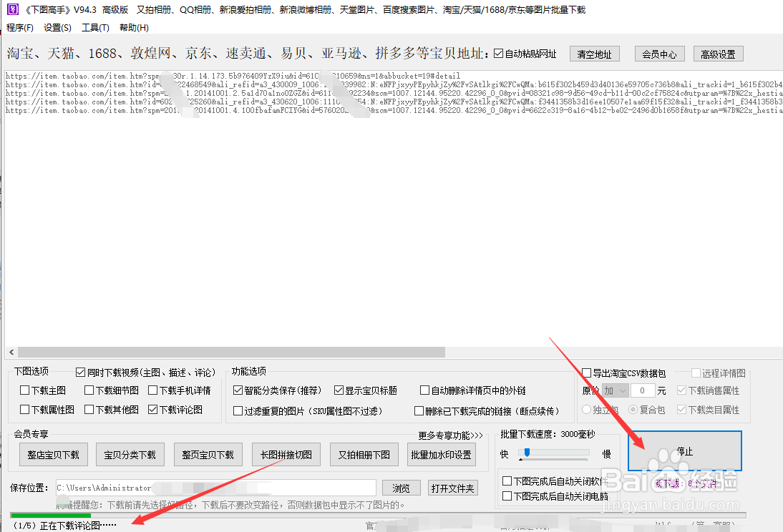
Task: Click the 清空地址 button
Action: tap(594, 54)
